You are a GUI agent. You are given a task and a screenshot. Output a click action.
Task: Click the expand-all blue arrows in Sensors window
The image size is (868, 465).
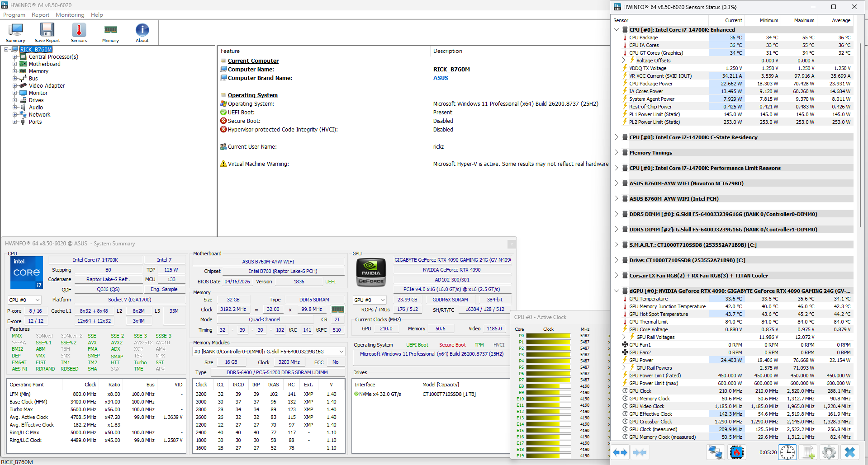(x=620, y=452)
